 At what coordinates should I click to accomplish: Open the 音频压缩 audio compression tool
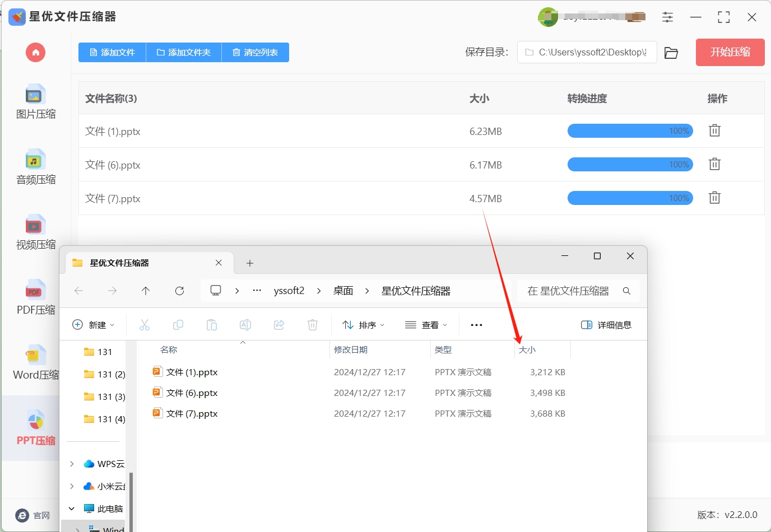click(36, 167)
